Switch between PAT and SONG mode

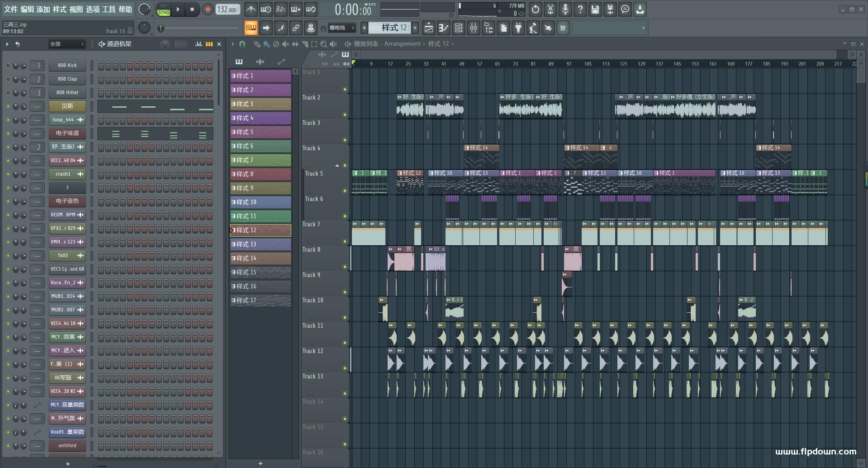(x=163, y=9)
